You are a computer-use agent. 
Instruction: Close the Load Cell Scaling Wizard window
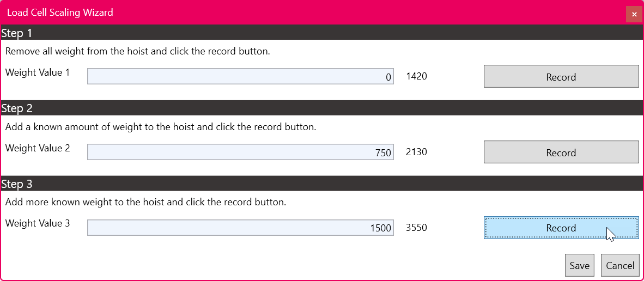pyautogui.click(x=634, y=14)
